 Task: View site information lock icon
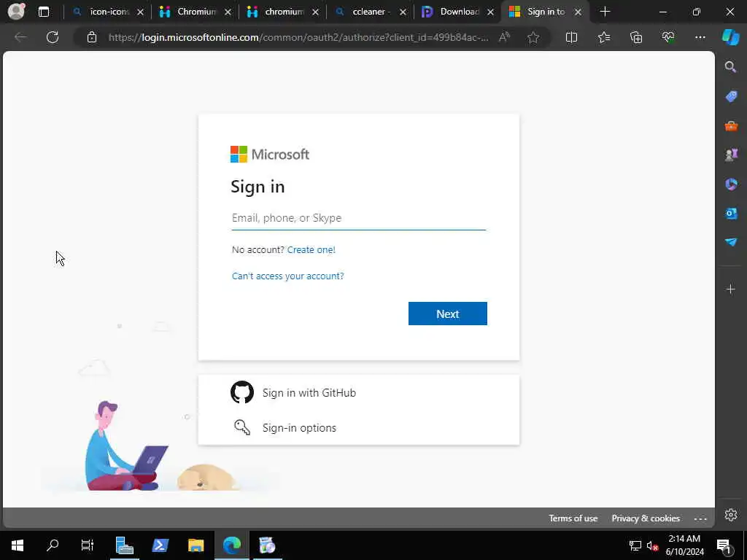pos(92,37)
